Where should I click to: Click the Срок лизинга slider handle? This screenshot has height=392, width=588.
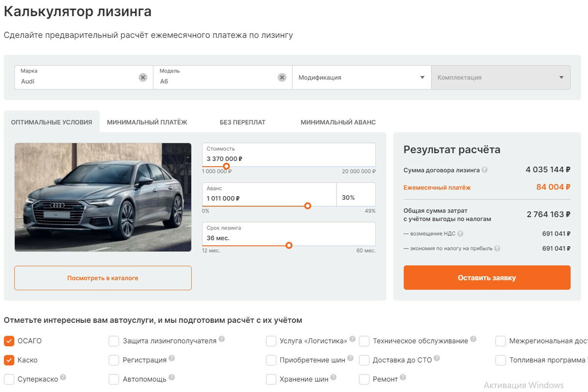289,245
